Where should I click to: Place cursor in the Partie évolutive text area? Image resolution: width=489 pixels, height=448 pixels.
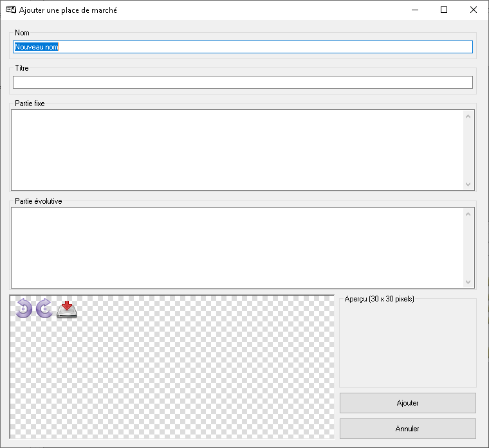click(x=237, y=247)
